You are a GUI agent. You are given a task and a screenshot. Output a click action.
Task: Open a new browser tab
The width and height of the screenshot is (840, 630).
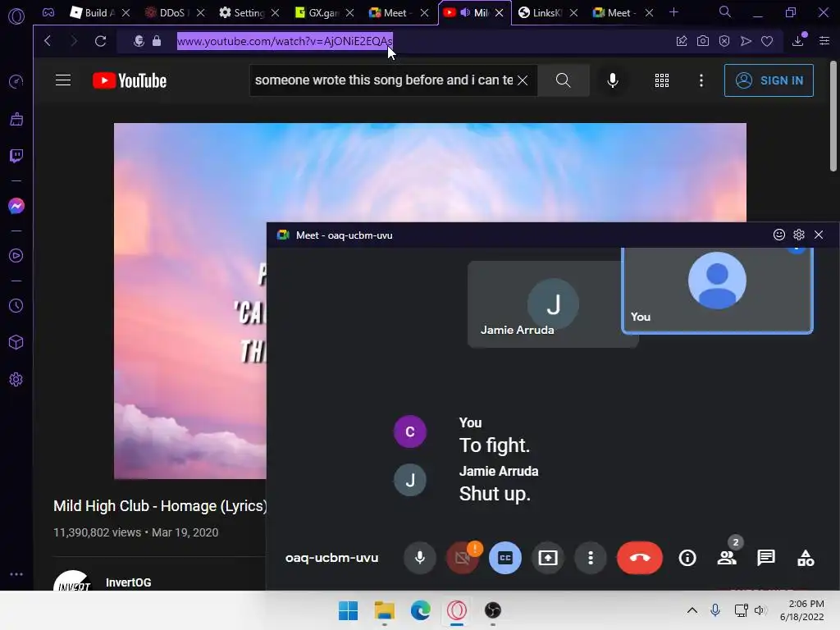click(674, 12)
